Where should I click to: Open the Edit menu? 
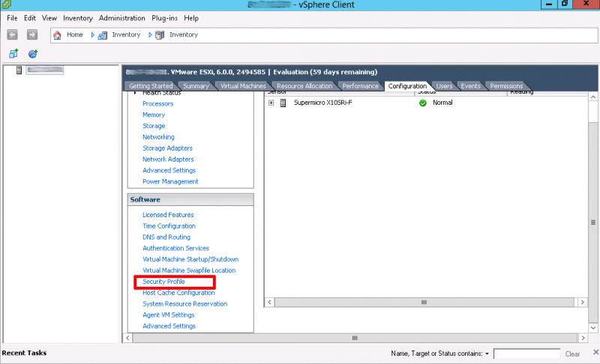point(29,18)
